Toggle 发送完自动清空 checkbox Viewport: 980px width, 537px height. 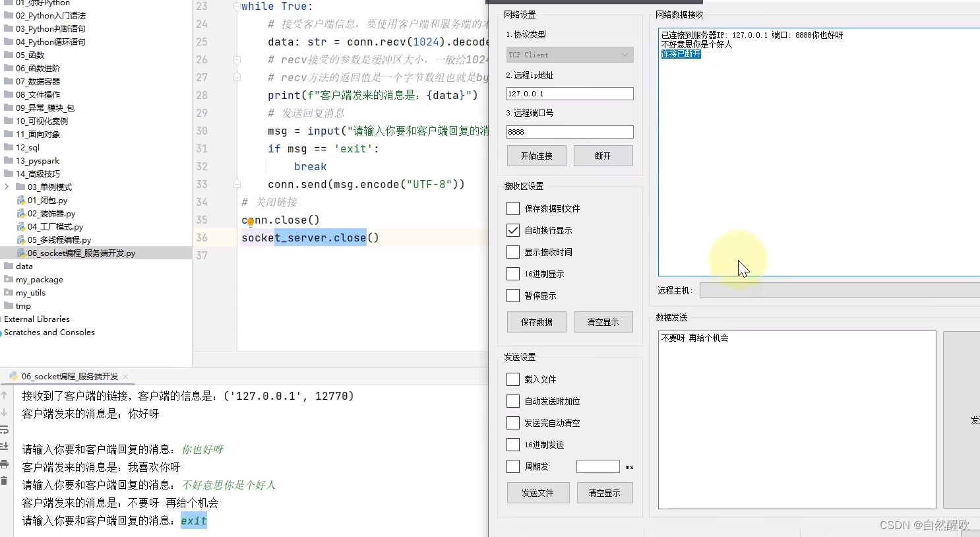point(513,423)
